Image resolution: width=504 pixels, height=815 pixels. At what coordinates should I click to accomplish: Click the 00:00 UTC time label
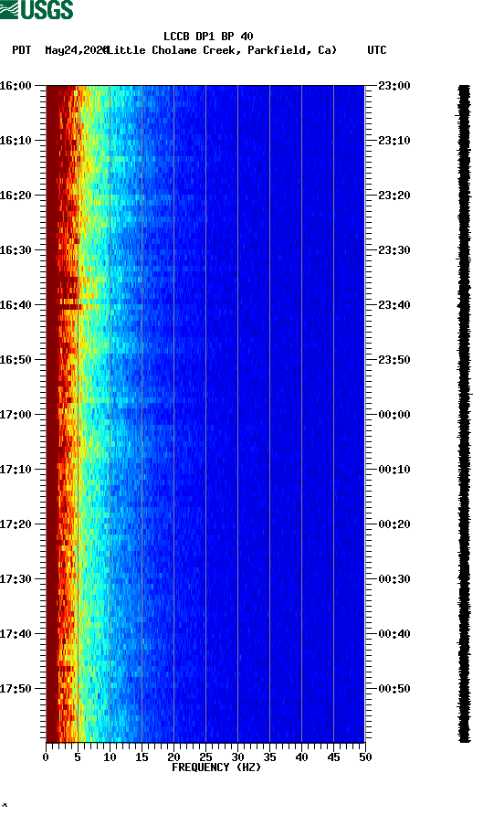(394, 415)
